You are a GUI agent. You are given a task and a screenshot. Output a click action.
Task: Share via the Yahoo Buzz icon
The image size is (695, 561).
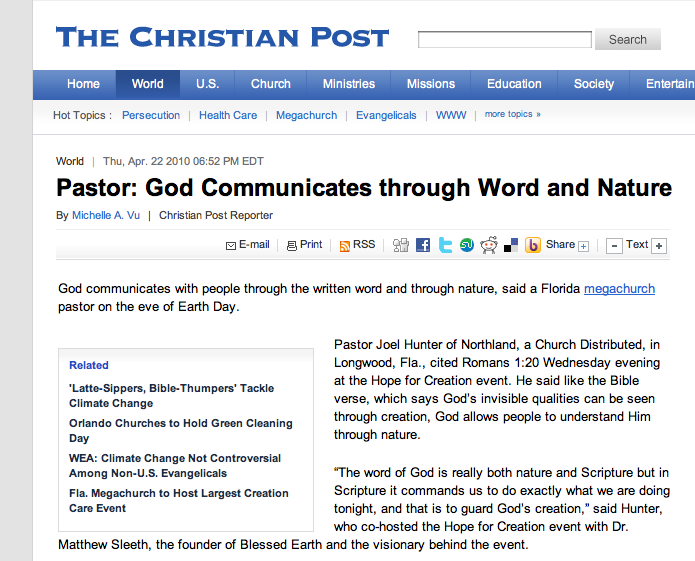coord(533,245)
